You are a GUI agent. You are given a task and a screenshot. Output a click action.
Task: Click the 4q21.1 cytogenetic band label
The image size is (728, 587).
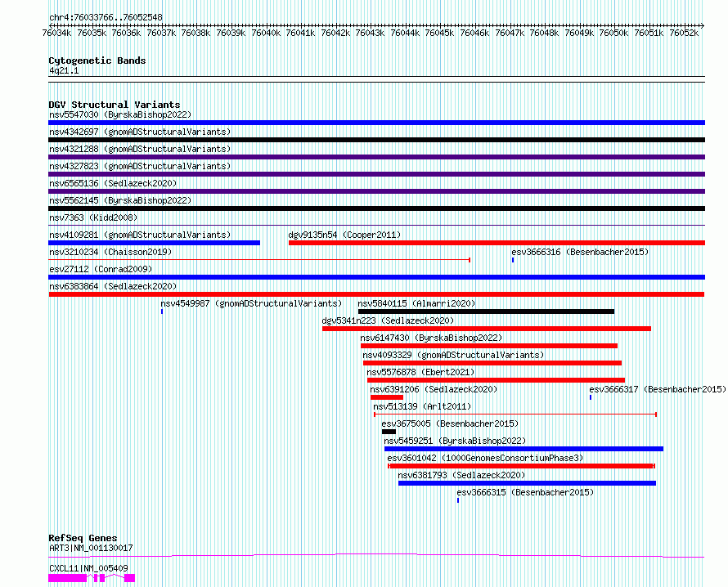point(64,70)
